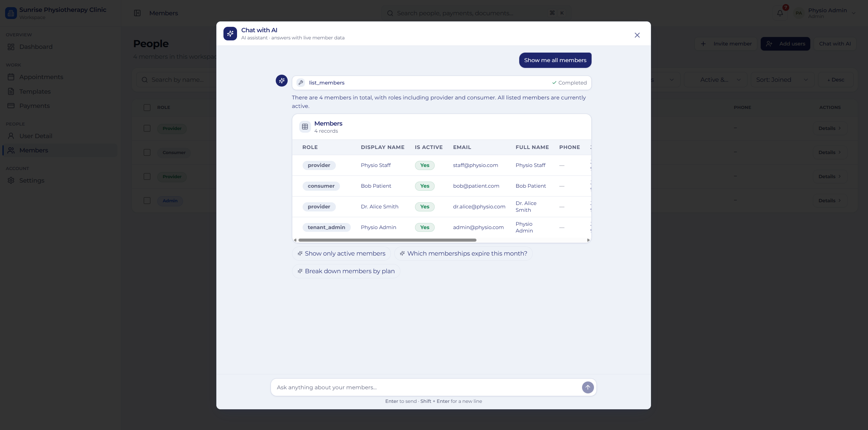Screen dimensions: 868x430
Task: Click the dr.alice@physio.com email cell
Action: [x=479, y=207]
